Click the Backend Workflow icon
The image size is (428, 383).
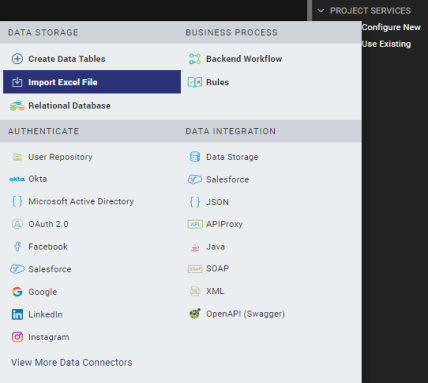[x=195, y=59]
